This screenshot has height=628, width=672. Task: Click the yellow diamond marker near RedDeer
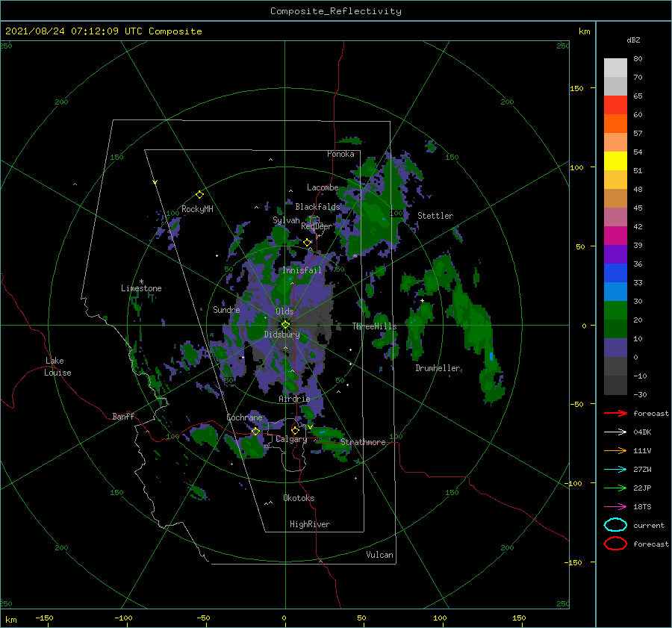[307, 243]
